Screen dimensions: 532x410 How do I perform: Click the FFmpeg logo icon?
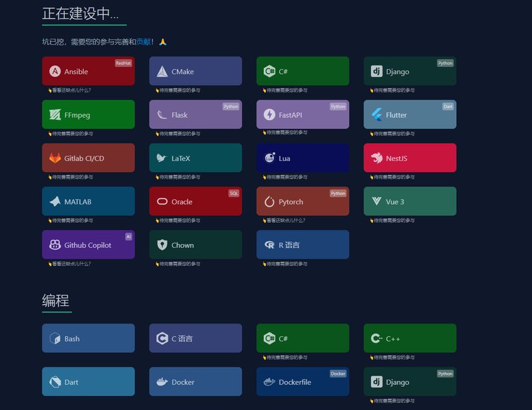tap(55, 115)
